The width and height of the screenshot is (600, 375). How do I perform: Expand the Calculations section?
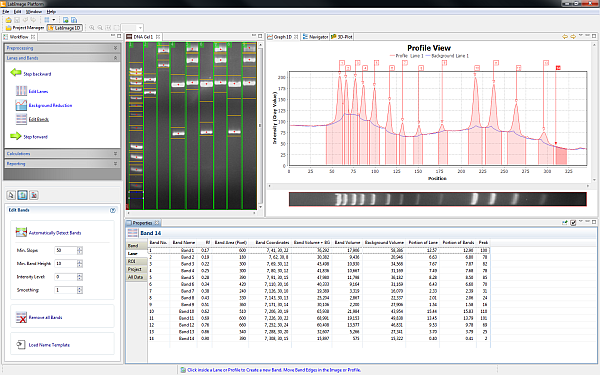pyautogui.click(x=62, y=153)
